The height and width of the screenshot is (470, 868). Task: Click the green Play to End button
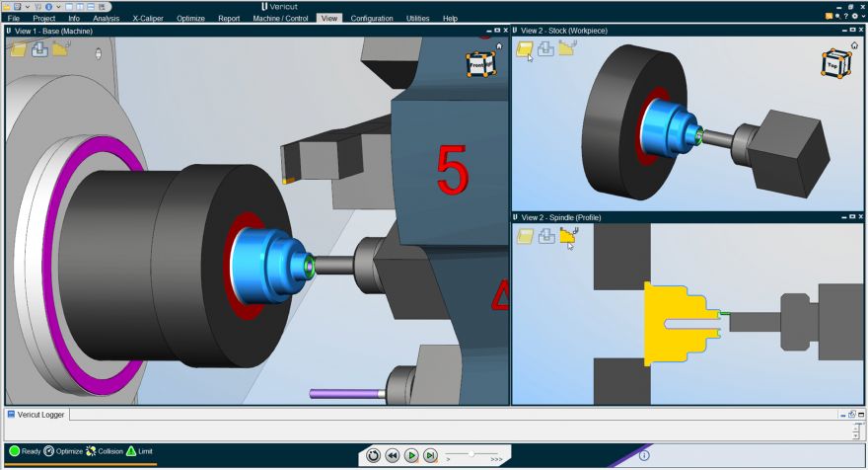click(x=410, y=455)
